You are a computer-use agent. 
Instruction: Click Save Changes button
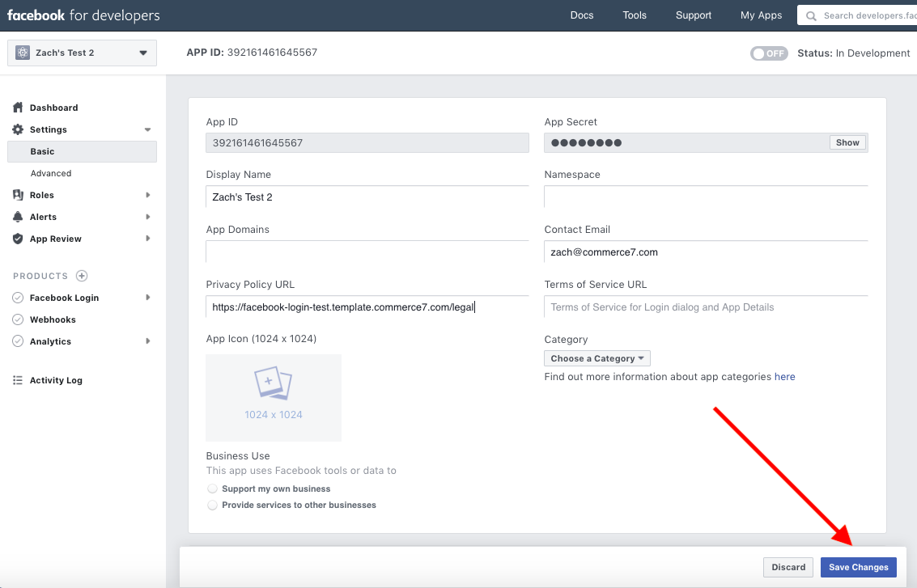[859, 567]
